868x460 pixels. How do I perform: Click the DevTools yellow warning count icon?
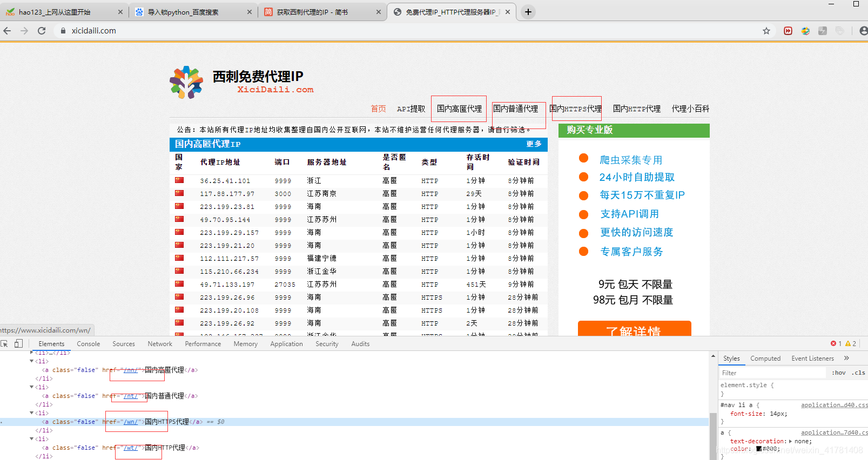point(848,343)
